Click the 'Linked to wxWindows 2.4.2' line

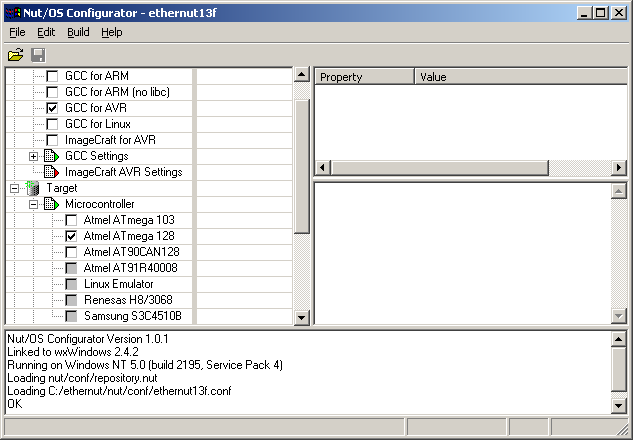73,352
